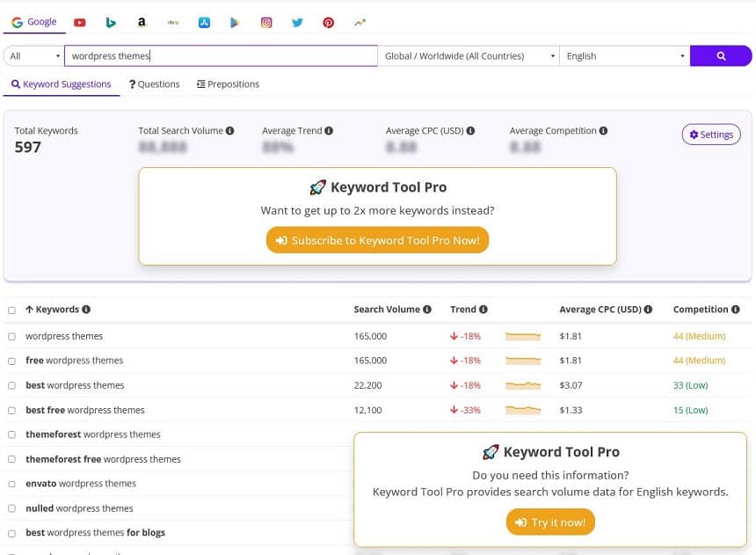Click the info icon beside Average Trend

[329, 130]
